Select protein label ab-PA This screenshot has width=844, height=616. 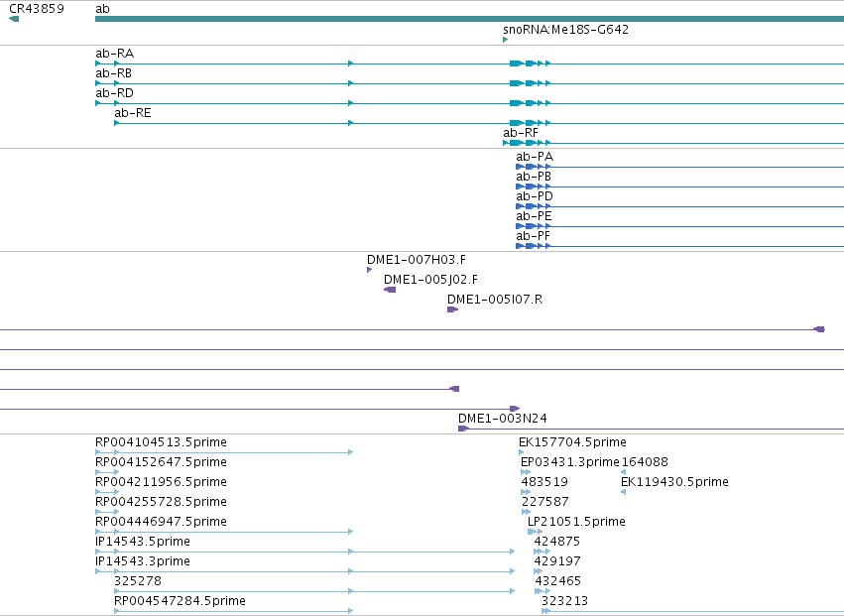click(535, 157)
